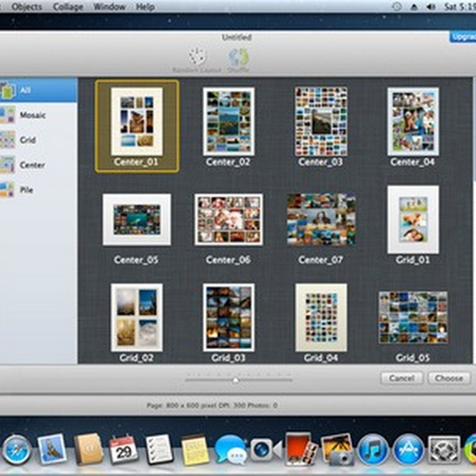Click the thumbnail size slider
Viewport: 476px width, 476px height.
(x=236, y=379)
